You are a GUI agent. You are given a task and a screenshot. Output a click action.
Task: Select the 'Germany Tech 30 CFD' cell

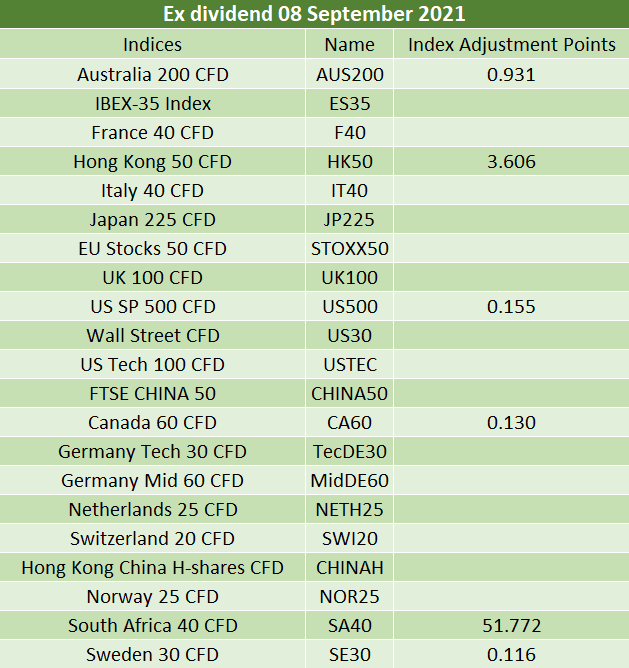[152, 451]
